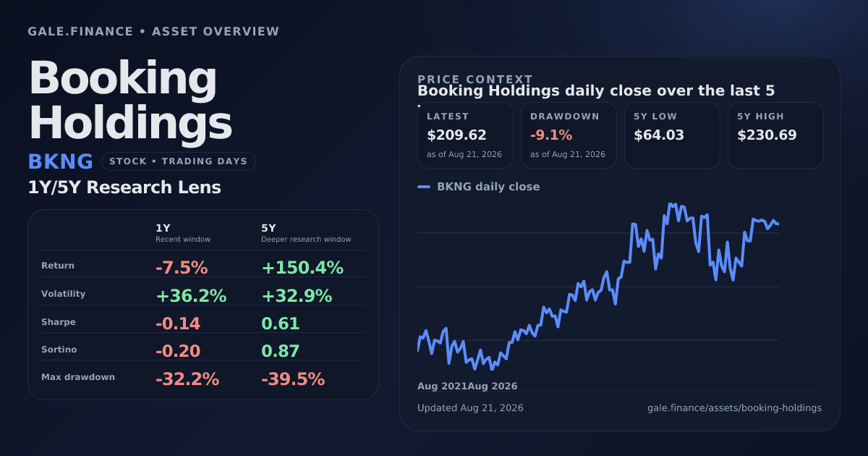The height and width of the screenshot is (456, 868).
Task: Click the STOCK • TRADING DAYS badge
Action: [x=178, y=161]
